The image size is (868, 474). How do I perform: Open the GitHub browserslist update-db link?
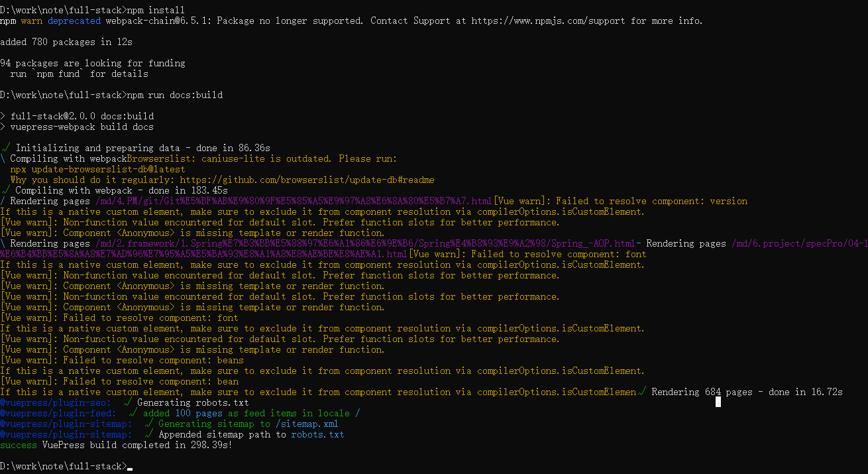coord(307,180)
